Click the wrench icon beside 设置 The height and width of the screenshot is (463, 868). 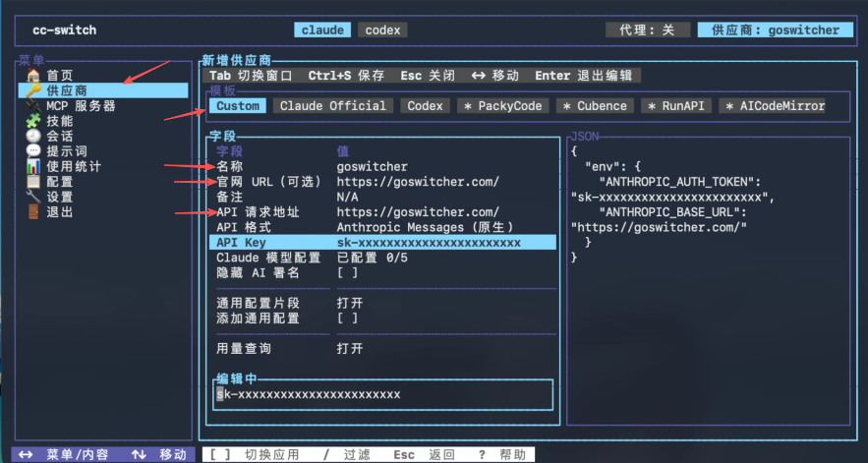tap(33, 197)
